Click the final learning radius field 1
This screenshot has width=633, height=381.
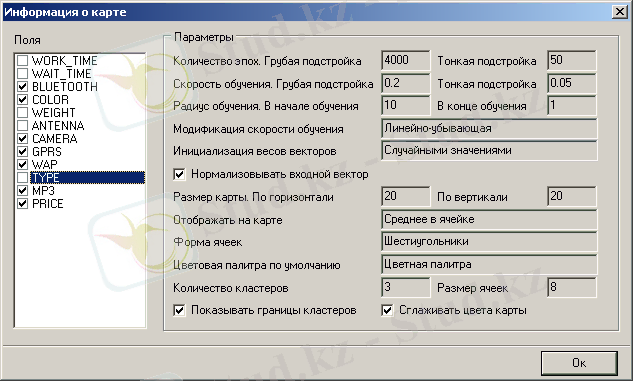click(572, 105)
